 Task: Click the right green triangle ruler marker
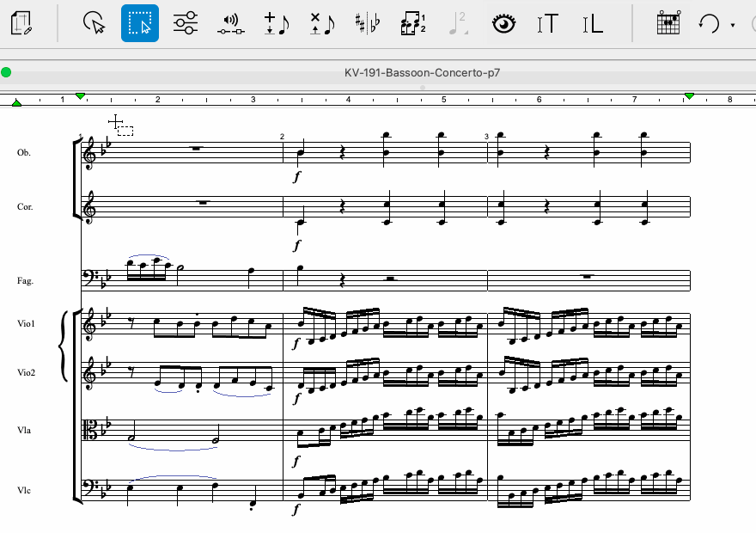tap(689, 96)
